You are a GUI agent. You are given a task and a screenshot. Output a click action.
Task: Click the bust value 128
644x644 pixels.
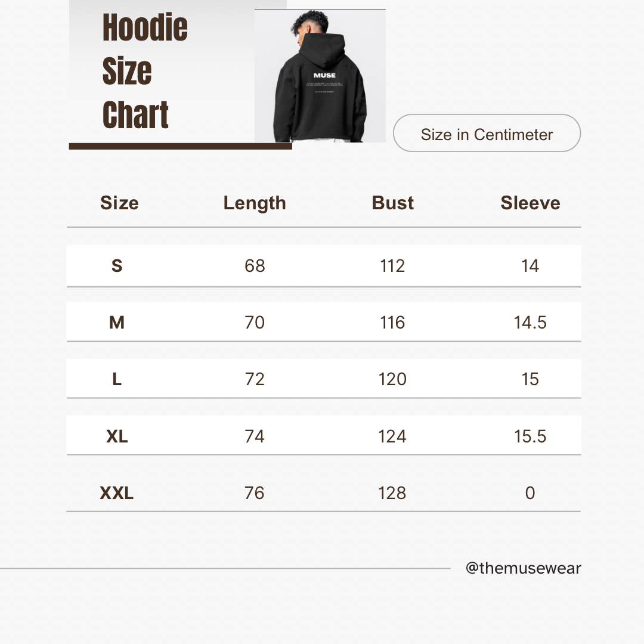[x=392, y=493]
